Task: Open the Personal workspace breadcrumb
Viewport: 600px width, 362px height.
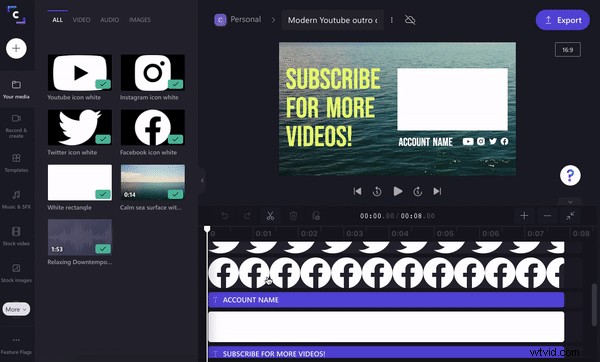Action: point(238,20)
